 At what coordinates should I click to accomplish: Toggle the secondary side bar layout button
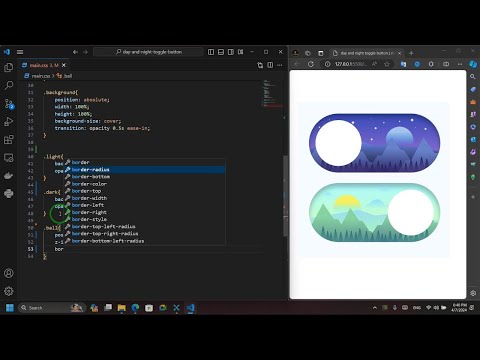pyautogui.click(x=231, y=52)
